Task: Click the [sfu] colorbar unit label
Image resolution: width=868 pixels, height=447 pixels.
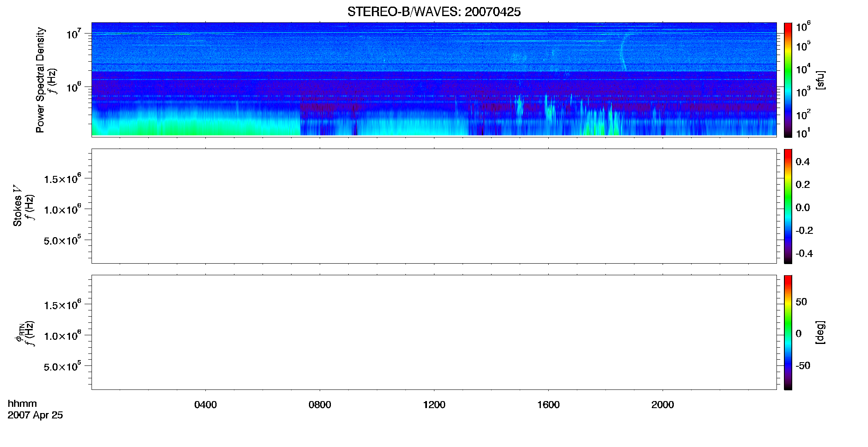Action: click(x=820, y=80)
